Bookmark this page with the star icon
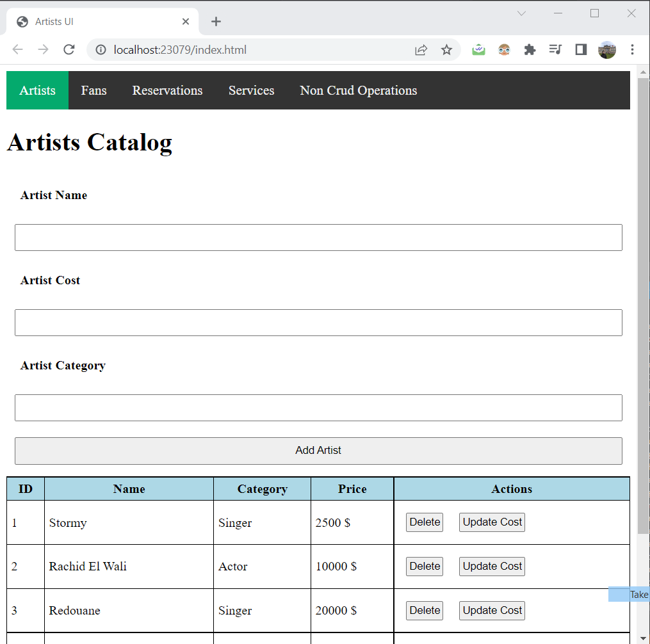This screenshot has height=644, width=650. click(446, 50)
